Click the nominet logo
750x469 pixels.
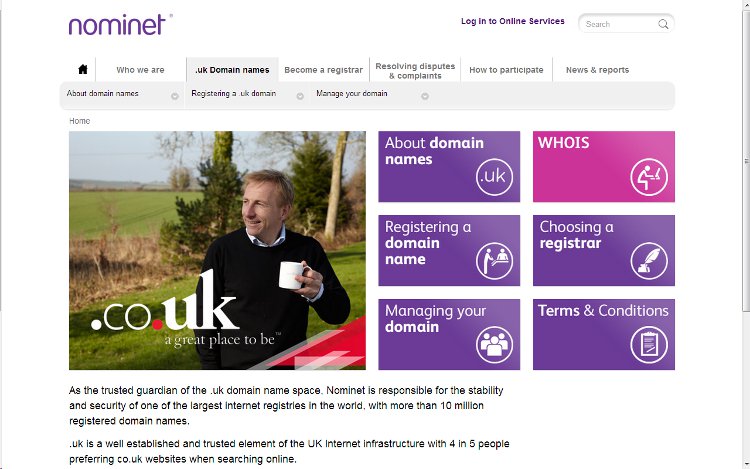point(120,25)
